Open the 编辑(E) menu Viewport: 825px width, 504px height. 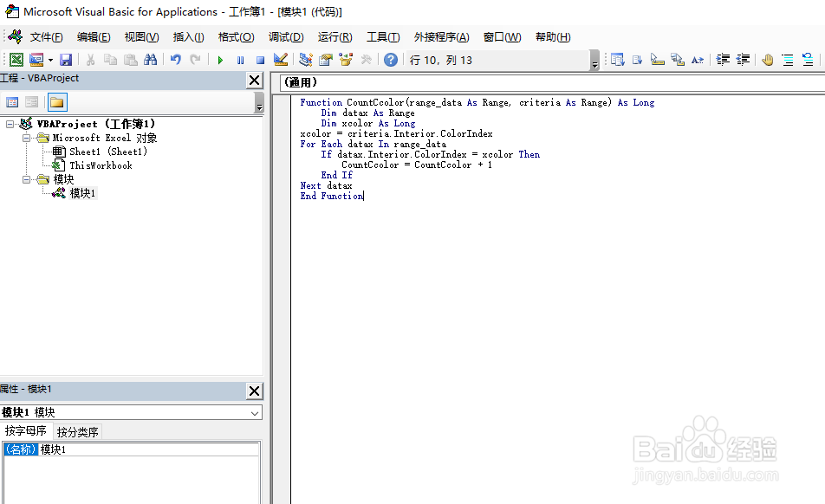click(x=94, y=36)
